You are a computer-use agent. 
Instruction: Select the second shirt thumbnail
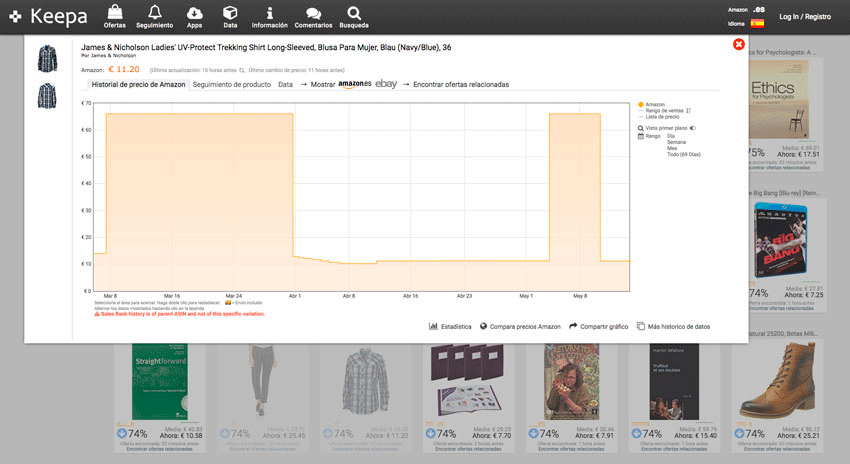[x=47, y=95]
